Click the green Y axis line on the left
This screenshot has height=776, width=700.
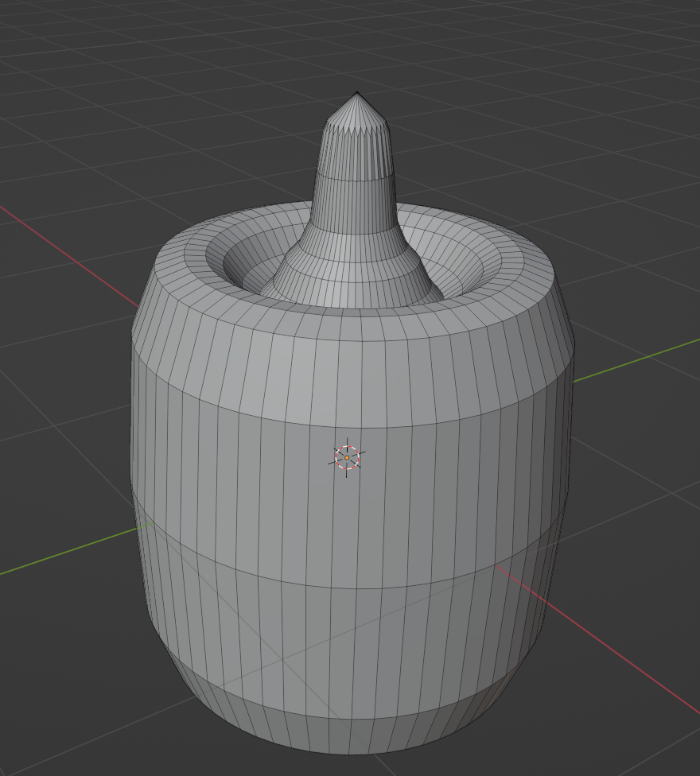coord(64,553)
